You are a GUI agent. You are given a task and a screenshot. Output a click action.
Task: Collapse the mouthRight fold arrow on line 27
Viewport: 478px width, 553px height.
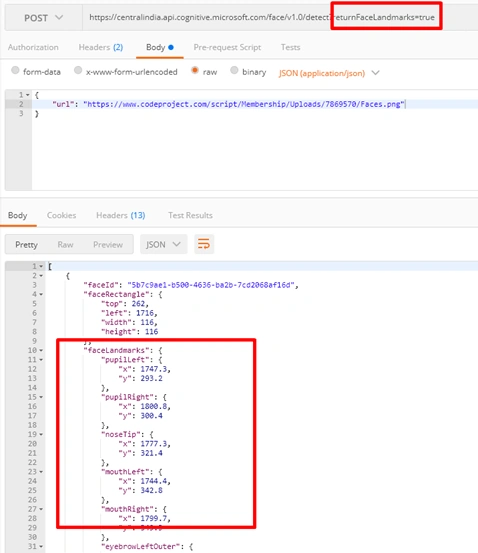[x=41, y=509]
